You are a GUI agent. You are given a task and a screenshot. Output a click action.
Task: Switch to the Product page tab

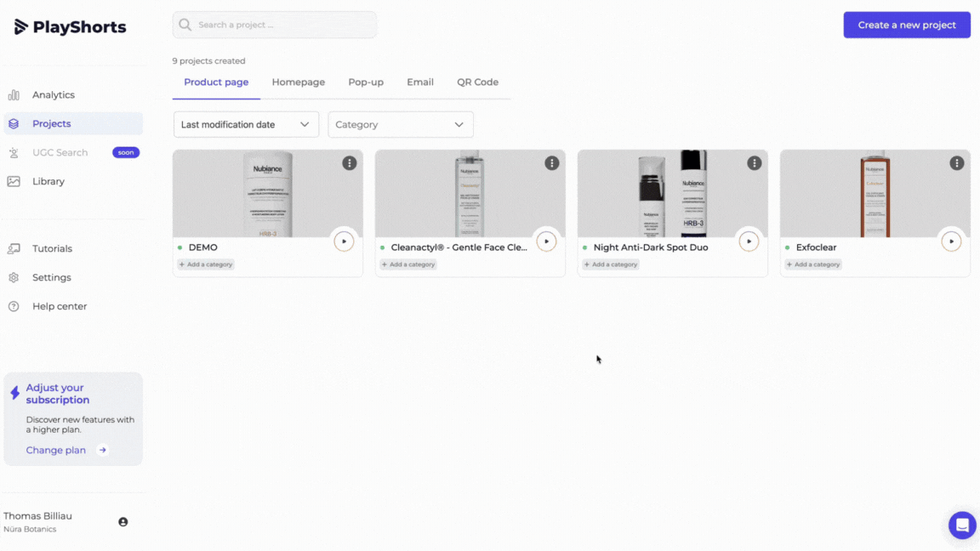pos(216,82)
